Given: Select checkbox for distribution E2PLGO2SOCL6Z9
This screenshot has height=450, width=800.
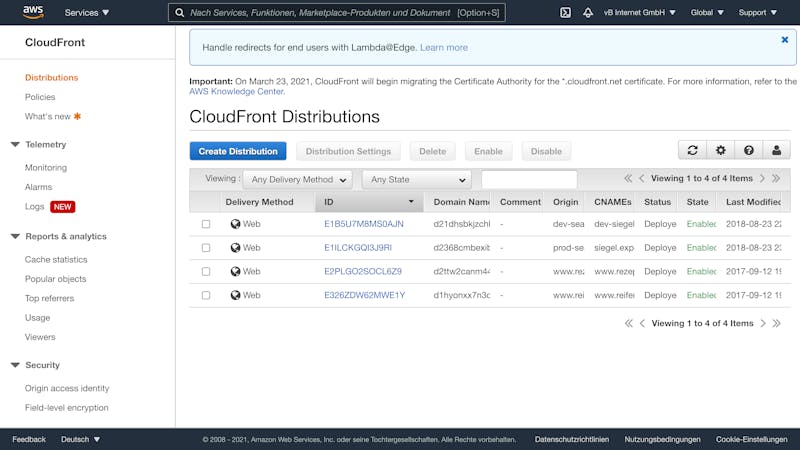Looking at the screenshot, I should tap(206, 271).
